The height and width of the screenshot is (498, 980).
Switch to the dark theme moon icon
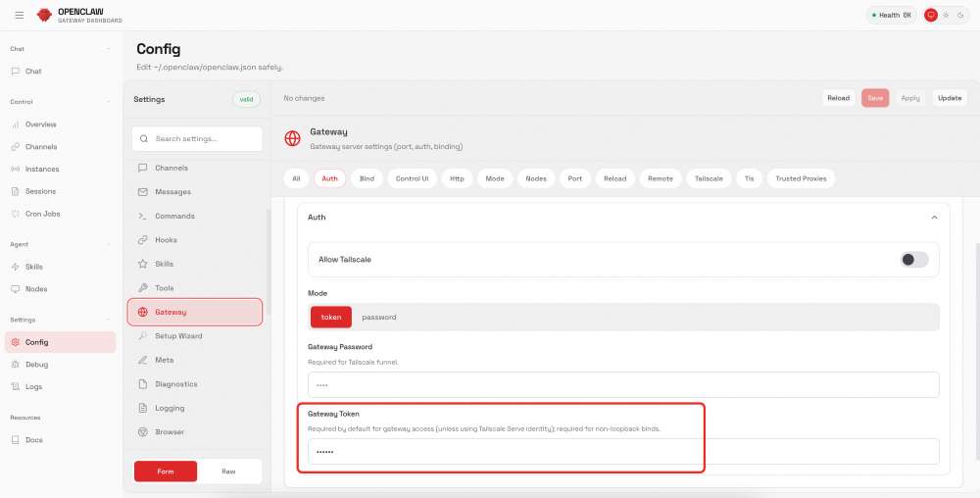tap(960, 16)
